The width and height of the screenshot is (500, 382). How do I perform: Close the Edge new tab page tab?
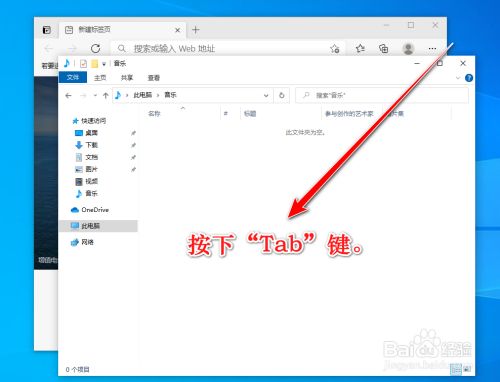click(x=178, y=30)
